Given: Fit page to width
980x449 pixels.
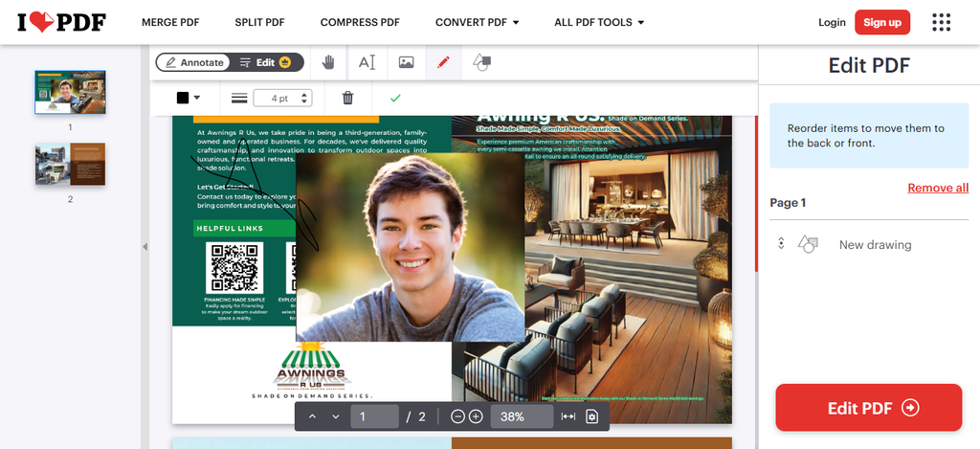Looking at the screenshot, I should [568, 416].
